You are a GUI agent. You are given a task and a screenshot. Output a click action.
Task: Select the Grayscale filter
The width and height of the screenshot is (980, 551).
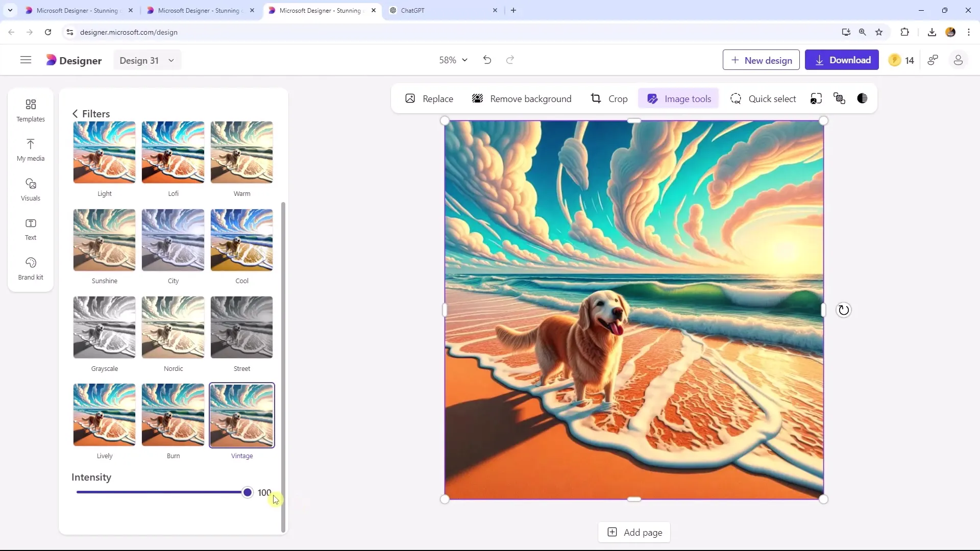[x=104, y=329]
